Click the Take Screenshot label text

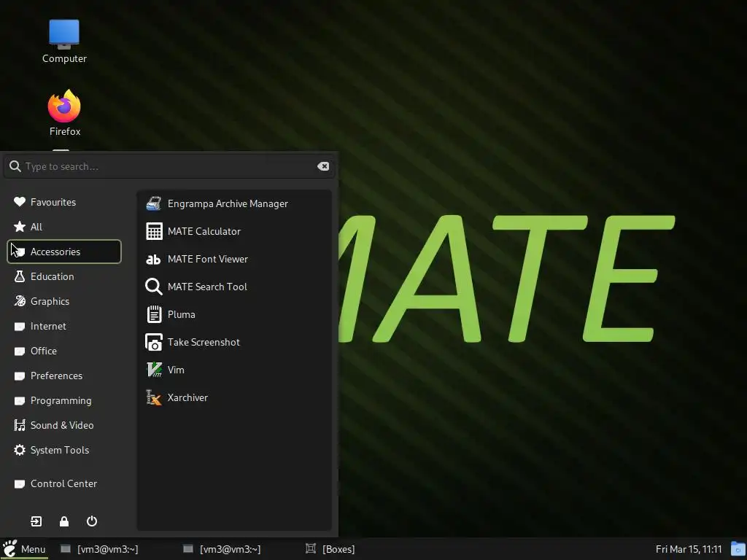click(204, 342)
